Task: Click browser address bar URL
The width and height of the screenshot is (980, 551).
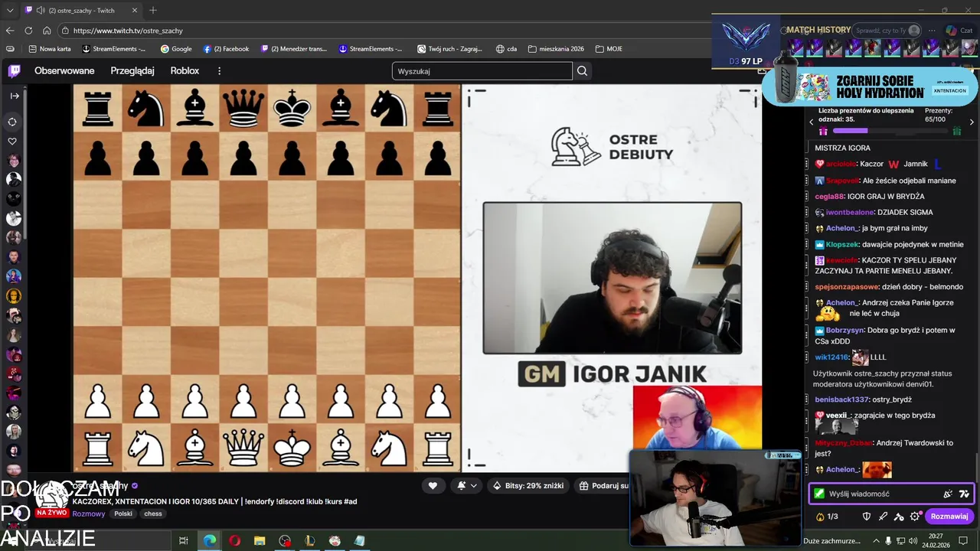Action: tap(128, 31)
